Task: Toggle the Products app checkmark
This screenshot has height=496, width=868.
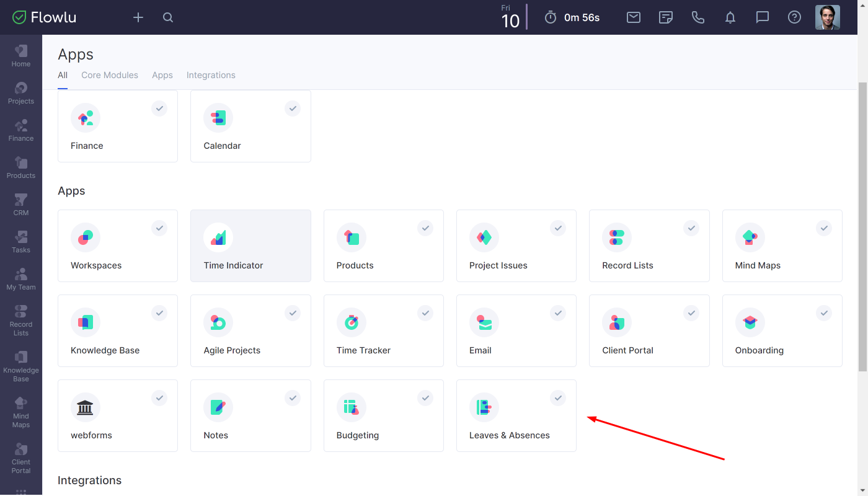Action: coord(425,228)
